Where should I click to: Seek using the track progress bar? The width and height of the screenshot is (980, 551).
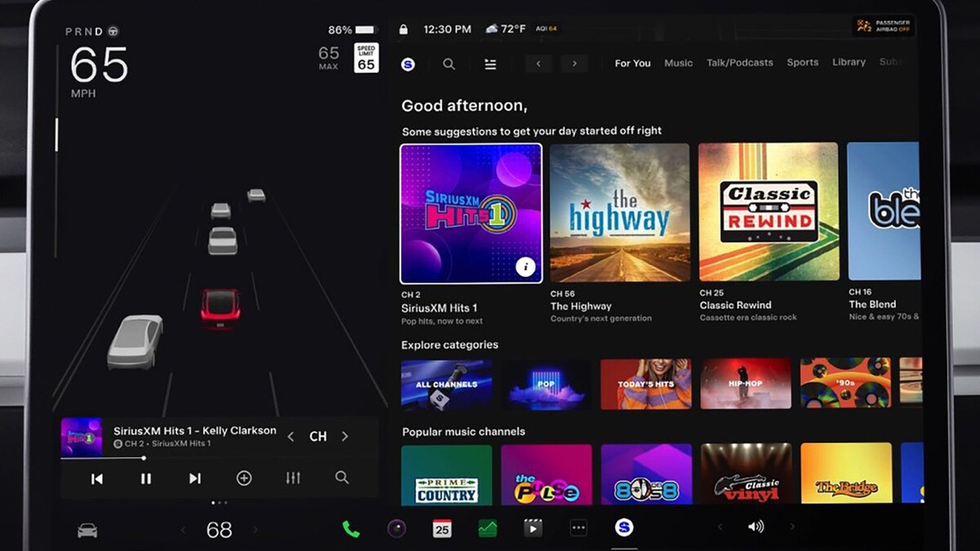click(219, 458)
